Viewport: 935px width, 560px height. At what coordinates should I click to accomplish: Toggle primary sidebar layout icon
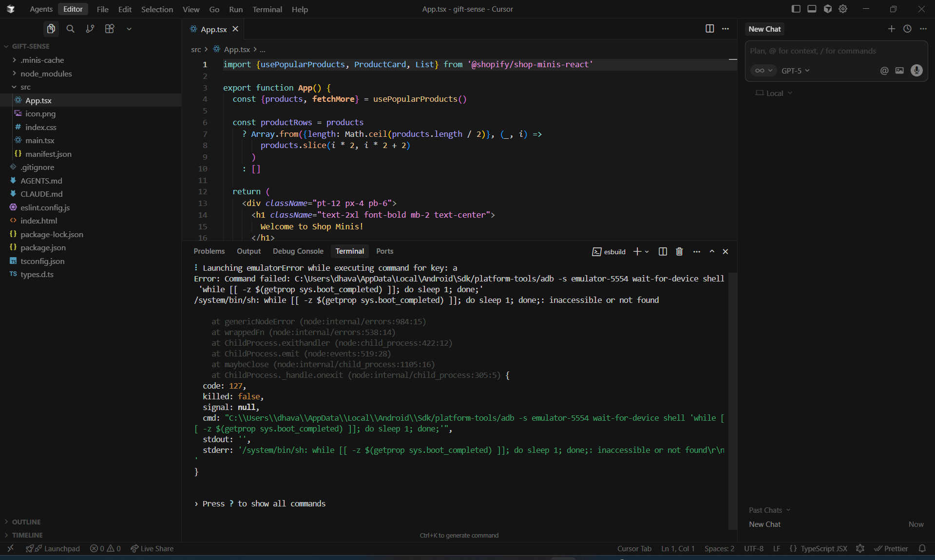[796, 9]
